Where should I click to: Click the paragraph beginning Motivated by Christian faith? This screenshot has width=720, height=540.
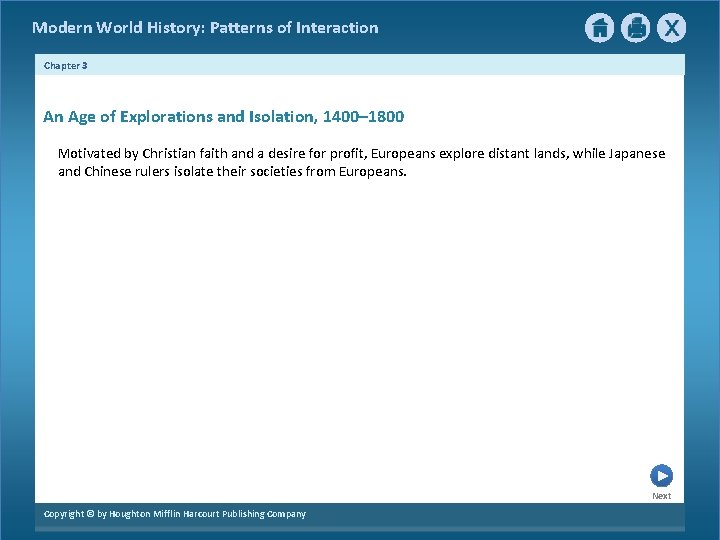click(361, 162)
